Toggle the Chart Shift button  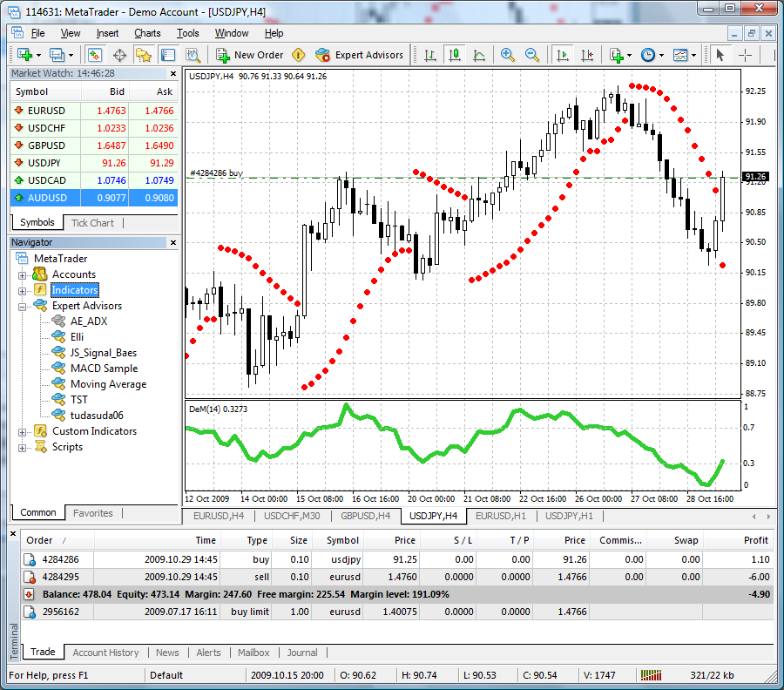coord(587,55)
